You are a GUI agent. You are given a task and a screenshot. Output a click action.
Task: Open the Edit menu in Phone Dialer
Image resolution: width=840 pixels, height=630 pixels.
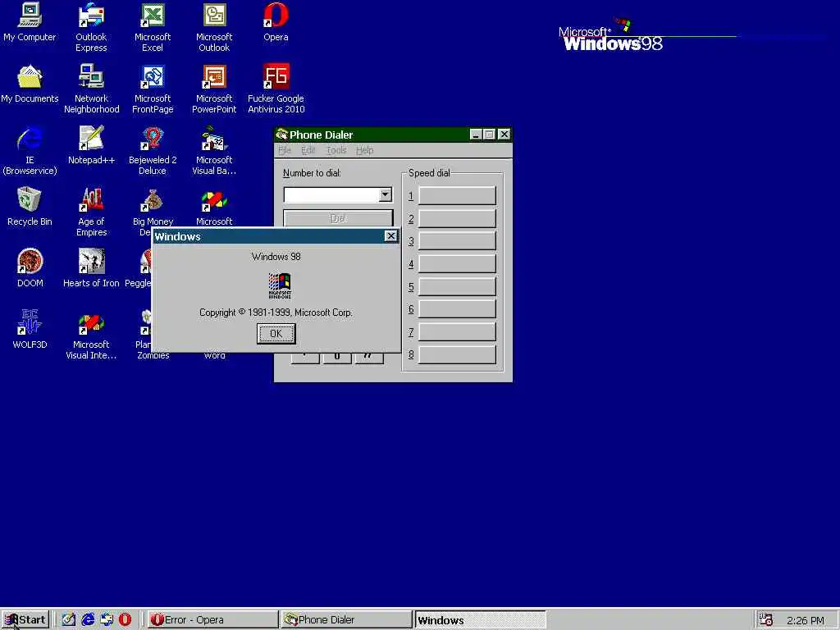[x=308, y=151]
